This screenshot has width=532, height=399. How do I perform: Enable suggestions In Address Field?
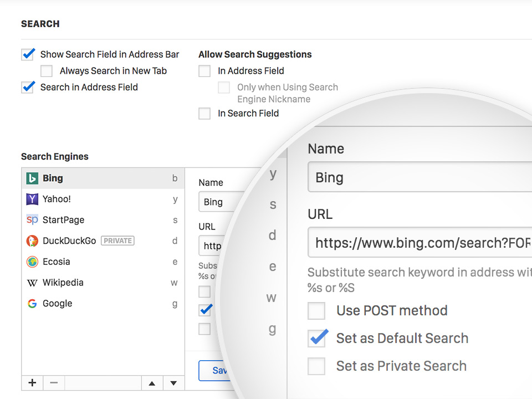(204, 71)
